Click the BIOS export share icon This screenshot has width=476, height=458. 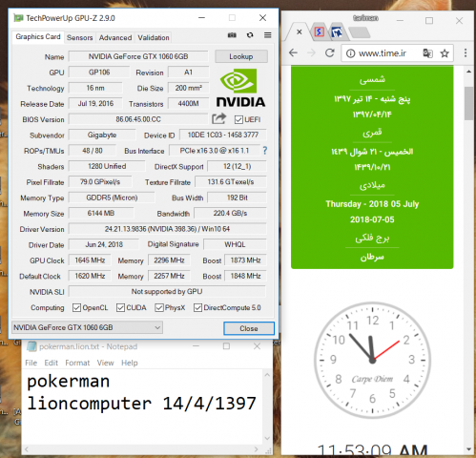218,119
